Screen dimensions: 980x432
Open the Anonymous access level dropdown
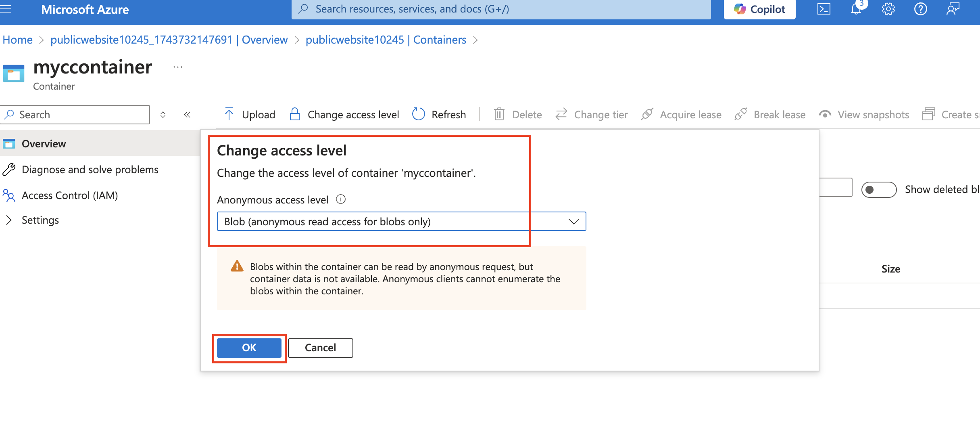(x=401, y=222)
